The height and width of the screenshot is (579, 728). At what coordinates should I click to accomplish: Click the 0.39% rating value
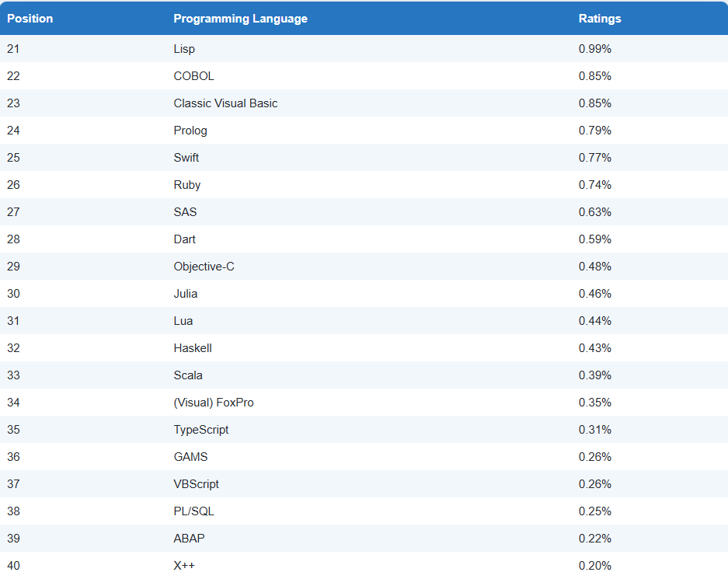[x=594, y=375]
